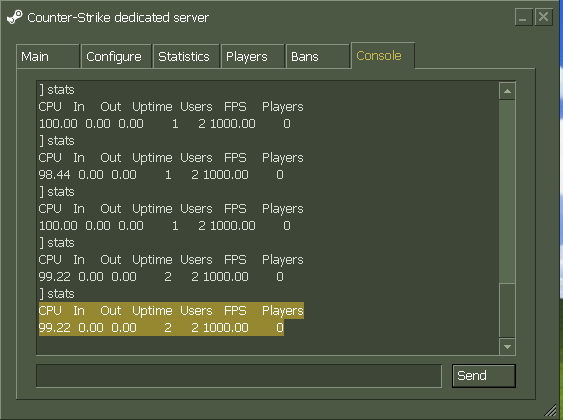Viewport: 563px width, 420px height.
Task: Click the scrollbar down arrow in console
Action: (x=507, y=346)
